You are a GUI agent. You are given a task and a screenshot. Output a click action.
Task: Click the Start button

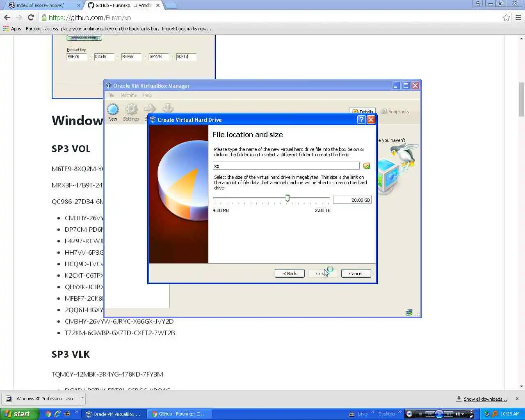[19, 414]
